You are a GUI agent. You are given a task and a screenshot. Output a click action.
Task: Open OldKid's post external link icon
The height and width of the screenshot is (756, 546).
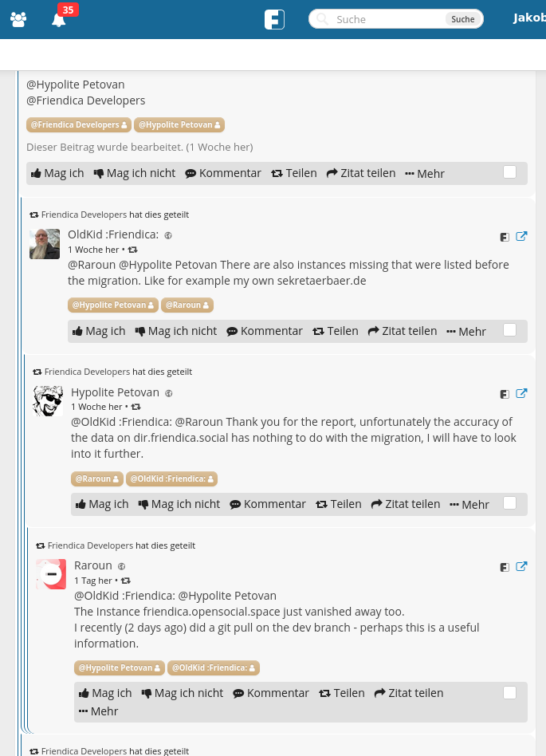[521, 236]
